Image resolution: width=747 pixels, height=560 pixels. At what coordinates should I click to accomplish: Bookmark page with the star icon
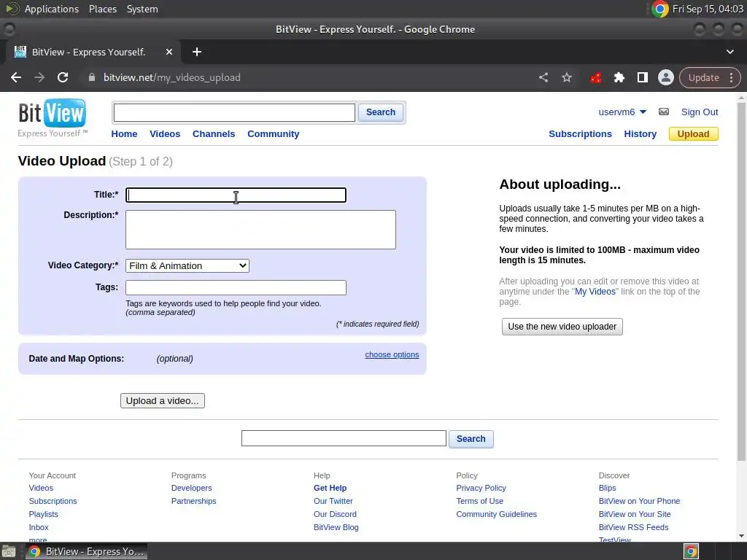coord(566,77)
